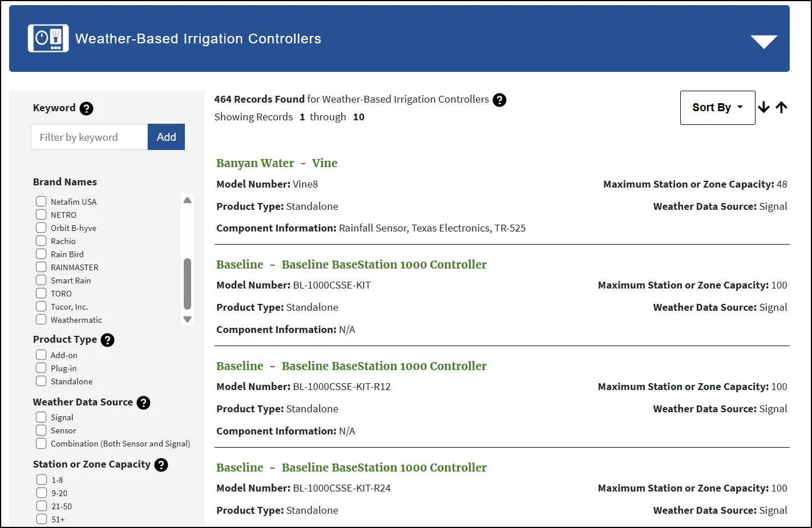812x528 pixels.
Task: Click the irrigation controller icon in header
Action: coord(49,38)
